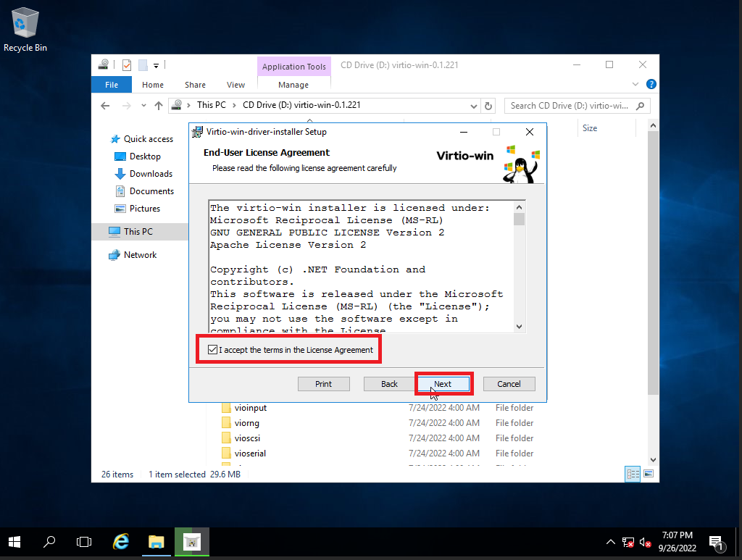
Task: Close the Virtio-win-driver-installer Setup dialog
Action: [x=530, y=132]
